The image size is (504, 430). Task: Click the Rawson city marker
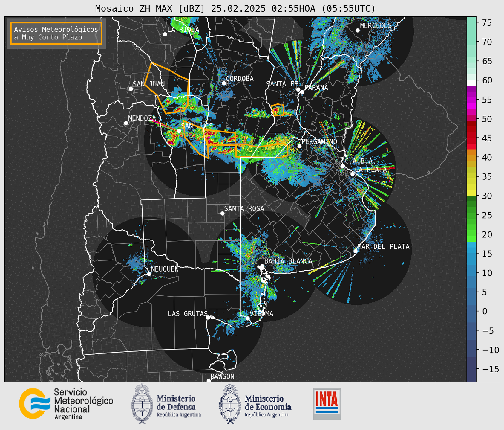click(209, 381)
